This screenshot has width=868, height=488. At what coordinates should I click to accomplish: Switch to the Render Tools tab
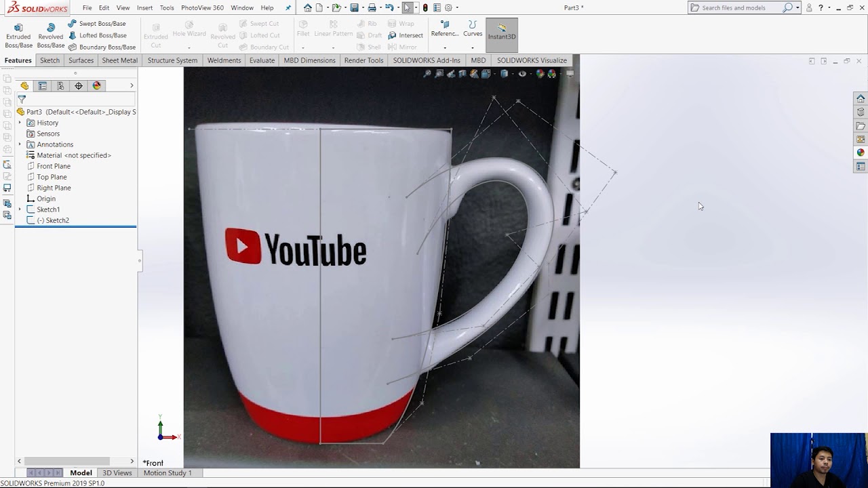(363, 60)
